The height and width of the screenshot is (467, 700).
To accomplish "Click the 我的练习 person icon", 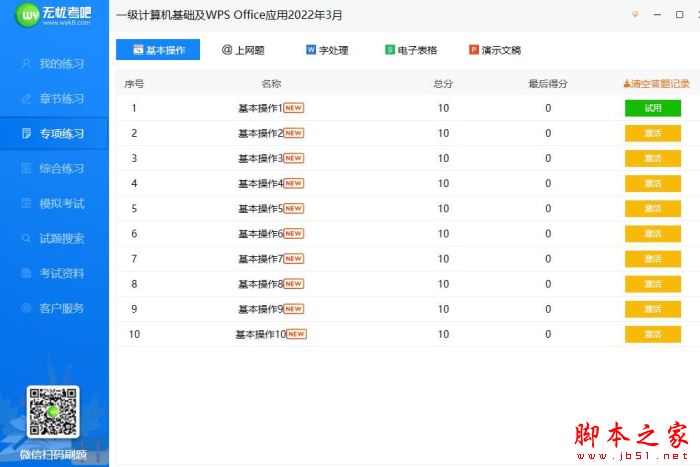I will click(x=26, y=63).
